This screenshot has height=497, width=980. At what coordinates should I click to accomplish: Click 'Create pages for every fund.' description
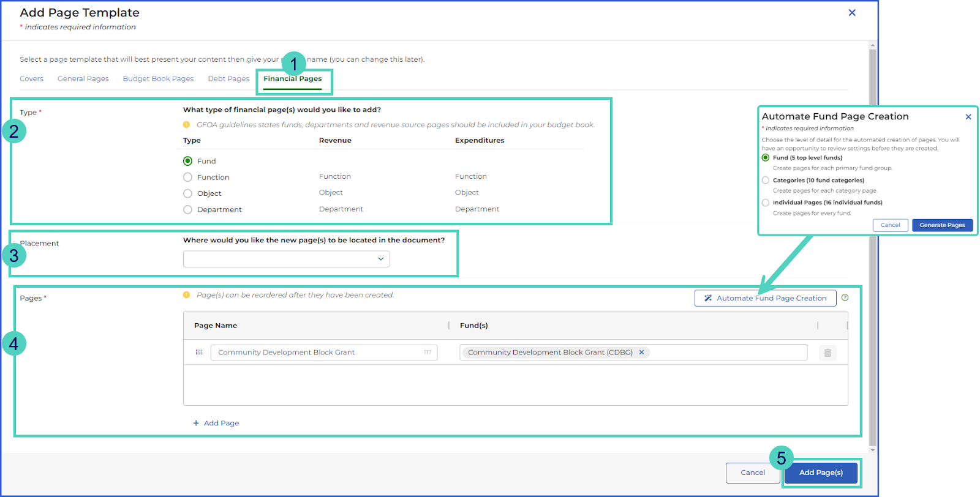[x=812, y=213]
